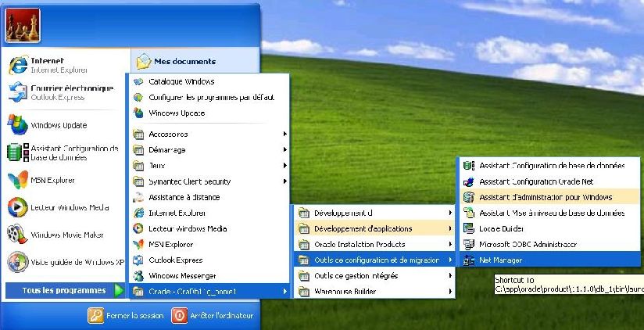Click Tous les programmes button
This screenshot has height=330, width=644.
tap(65, 291)
